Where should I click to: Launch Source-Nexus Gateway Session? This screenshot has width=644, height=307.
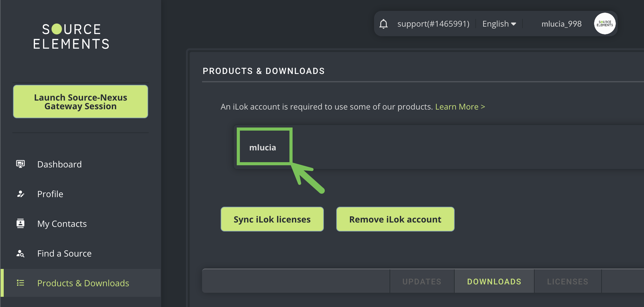[81, 102]
